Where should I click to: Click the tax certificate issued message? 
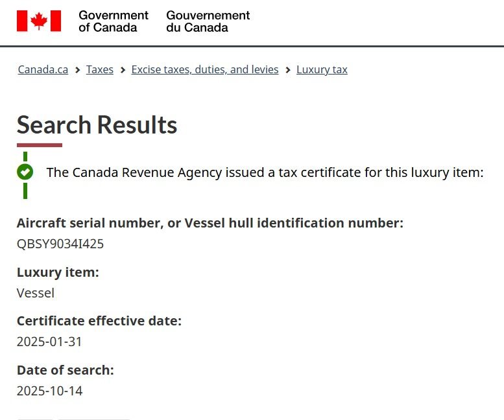(x=265, y=172)
